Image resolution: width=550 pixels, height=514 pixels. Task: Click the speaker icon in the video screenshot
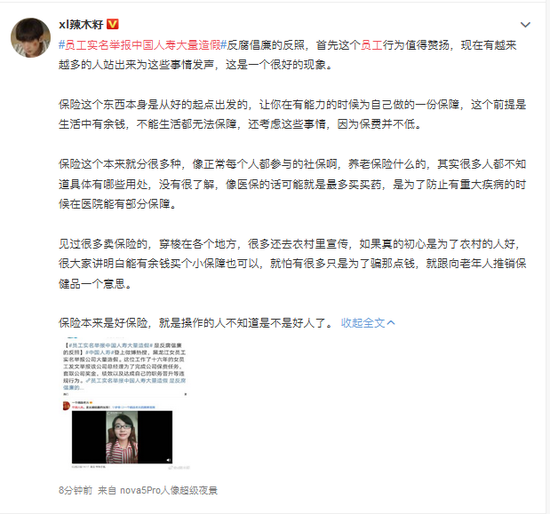click(x=169, y=460)
